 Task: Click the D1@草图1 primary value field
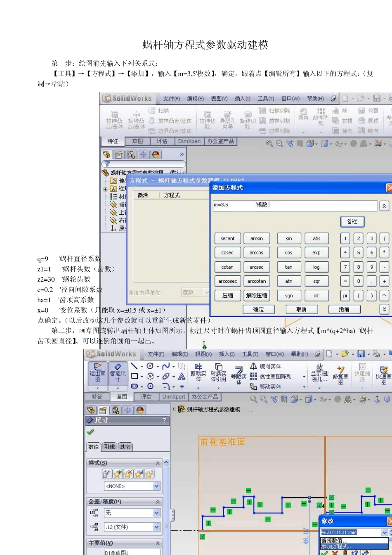pos(132,552)
